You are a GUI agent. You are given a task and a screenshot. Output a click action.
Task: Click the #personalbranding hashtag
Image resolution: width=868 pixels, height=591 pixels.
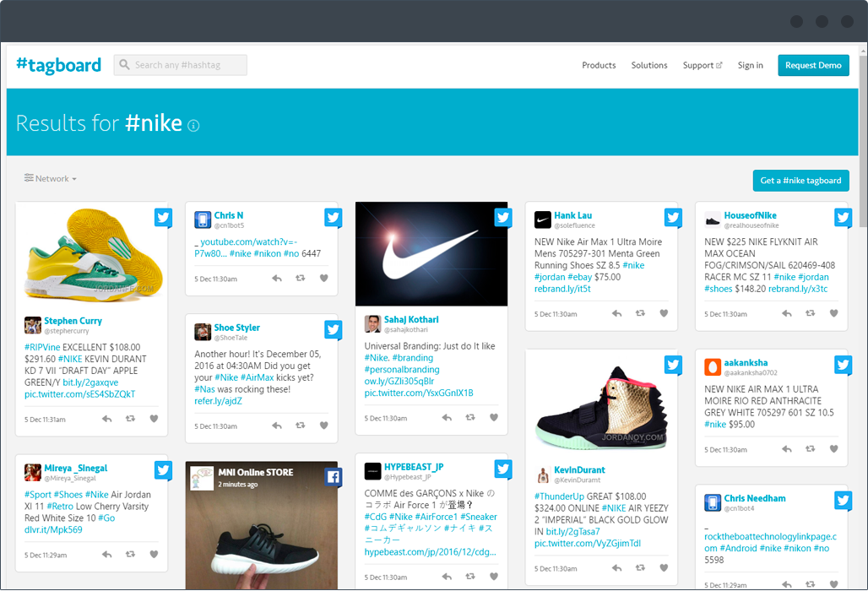pyautogui.click(x=402, y=370)
